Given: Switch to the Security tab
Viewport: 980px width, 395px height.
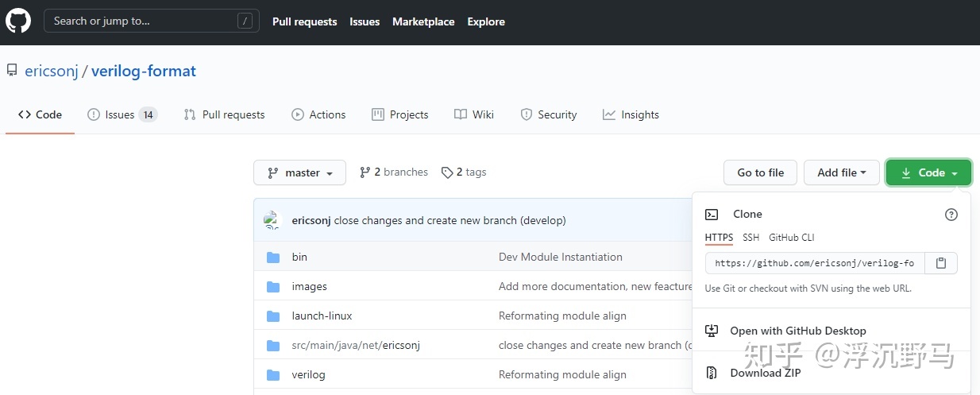Looking at the screenshot, I should (549, 114).
